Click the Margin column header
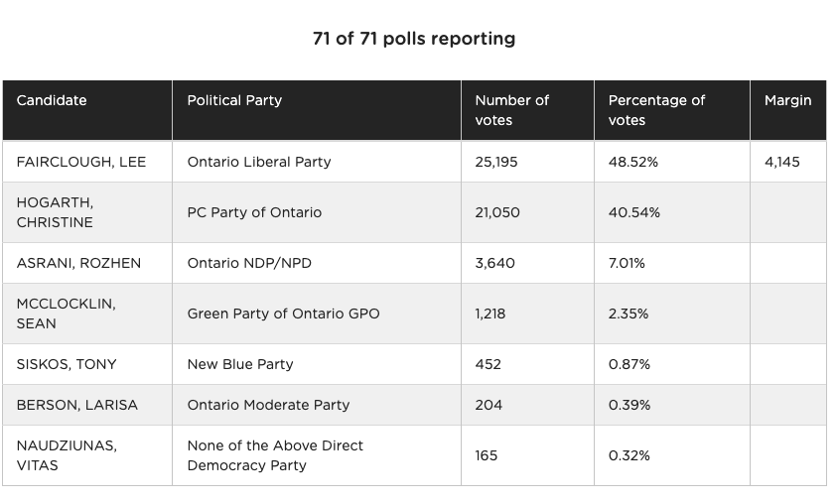The height and width of the screenshot is (504, 839). click(787, 100)
